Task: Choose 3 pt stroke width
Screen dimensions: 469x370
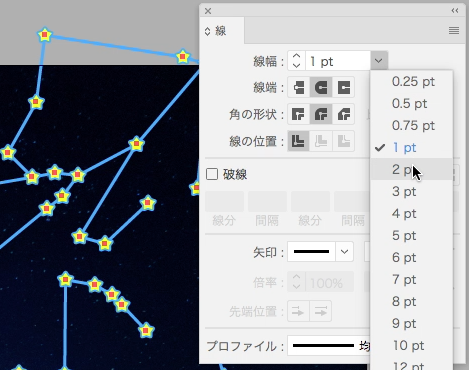Action: (x=412, y=192)
